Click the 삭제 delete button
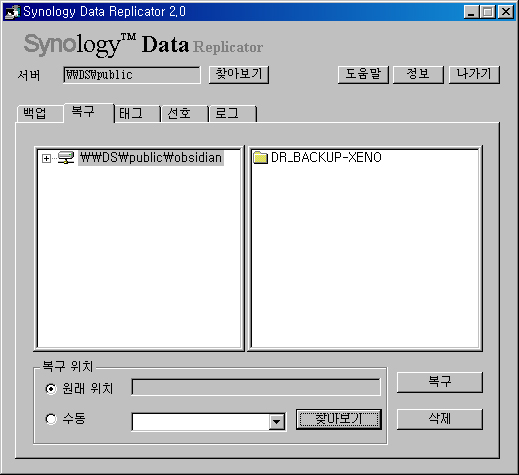 pyautogui.click(x=440, y=419)
